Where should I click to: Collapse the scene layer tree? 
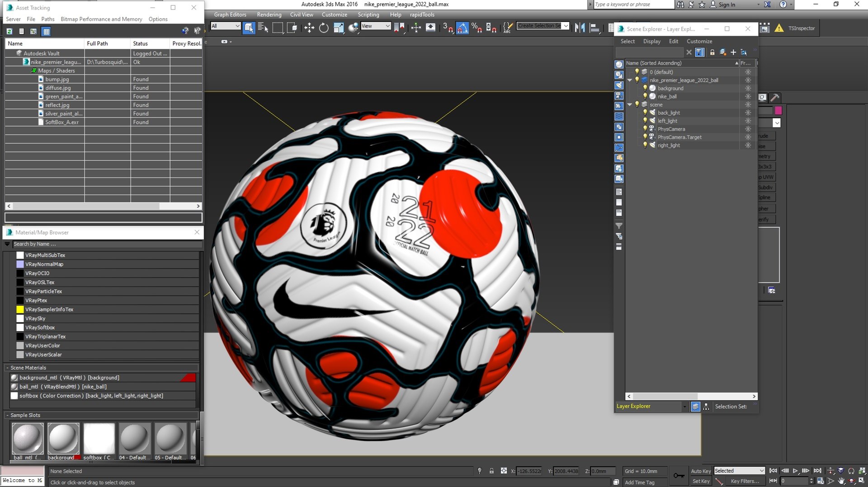point(629,104)
